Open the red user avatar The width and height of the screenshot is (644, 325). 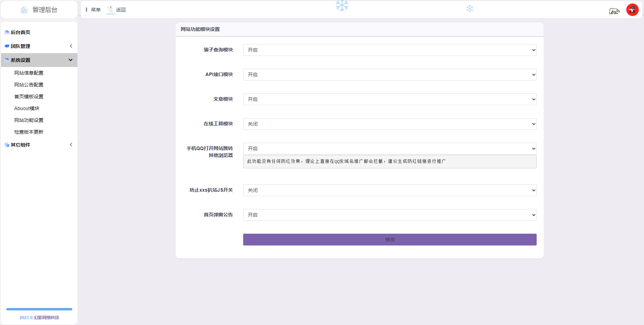632,10
